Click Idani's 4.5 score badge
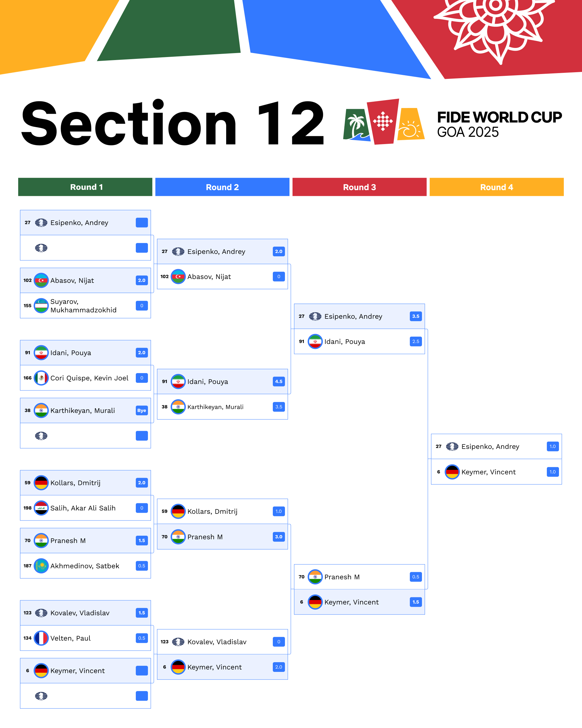 279,382
